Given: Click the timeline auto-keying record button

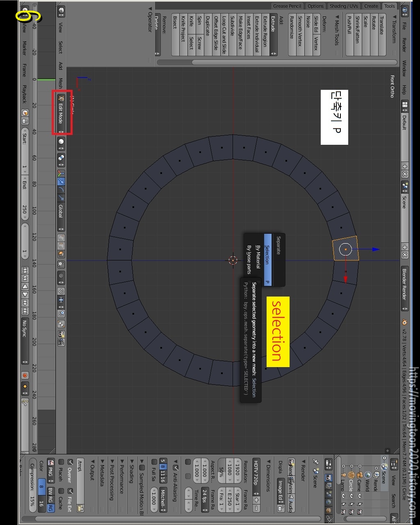Looking at the screenshot, I should point(25,375).
